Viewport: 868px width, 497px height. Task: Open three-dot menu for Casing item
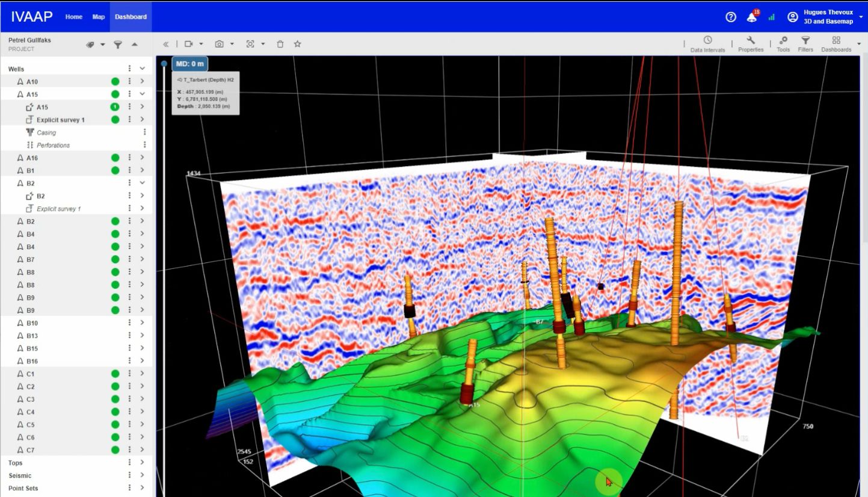coord(144,132)
